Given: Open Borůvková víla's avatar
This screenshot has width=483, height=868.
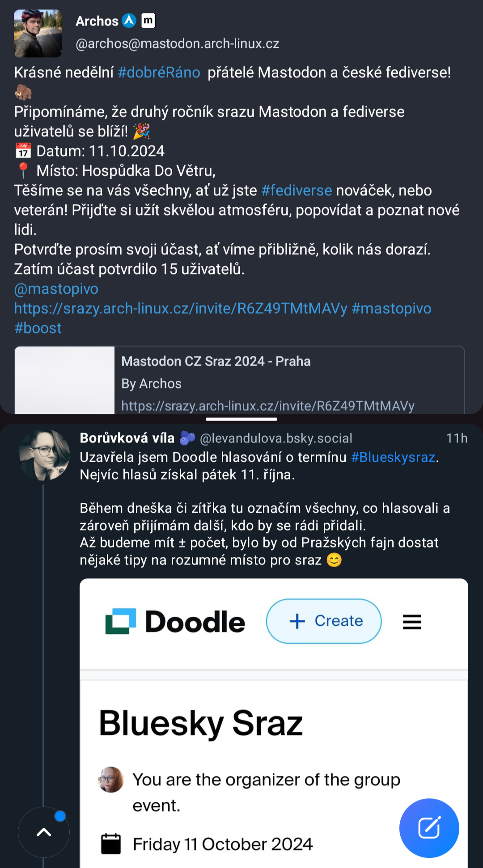Looking at the screenshot, I should (44, 455).
